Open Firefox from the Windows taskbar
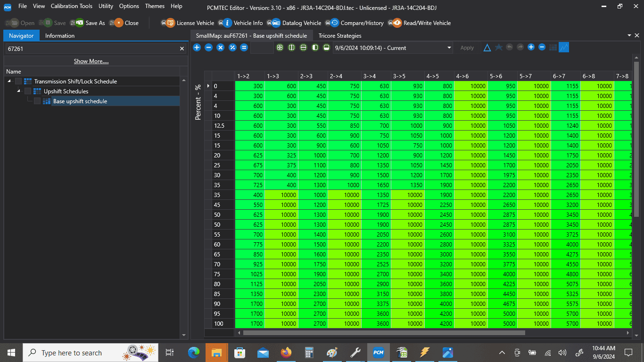Viewport: 644px width, 362px height. [x=286, y=353]
